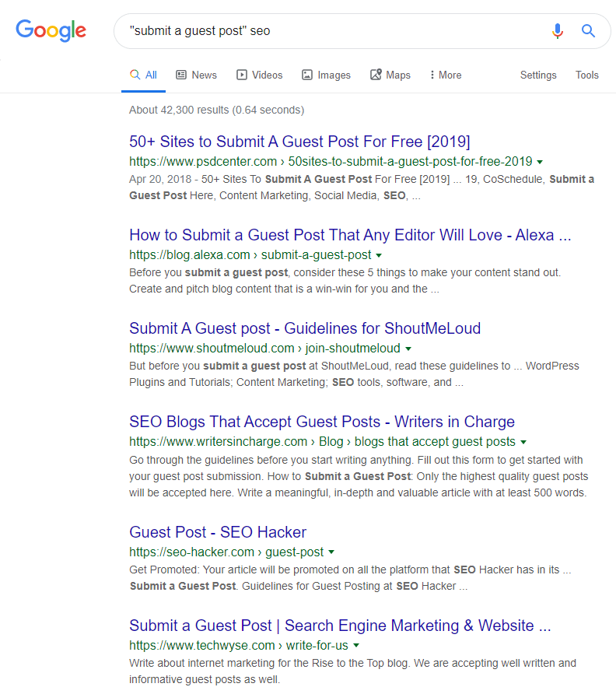Open the Images tab
The height and width of the screenshot is (694, 616).
pos(333,74)
